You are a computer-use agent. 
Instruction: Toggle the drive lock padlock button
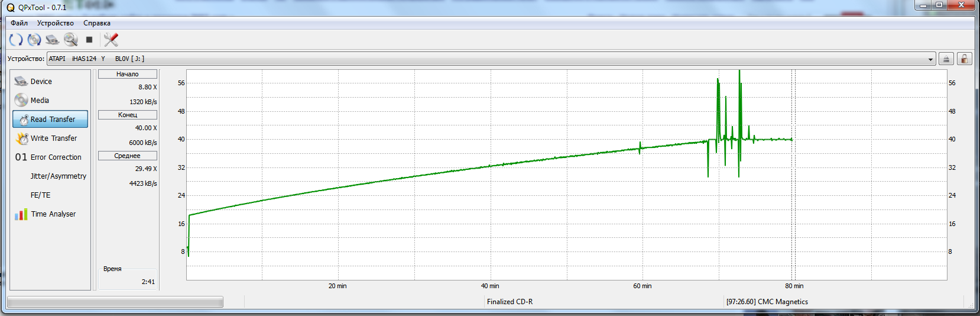965,59
